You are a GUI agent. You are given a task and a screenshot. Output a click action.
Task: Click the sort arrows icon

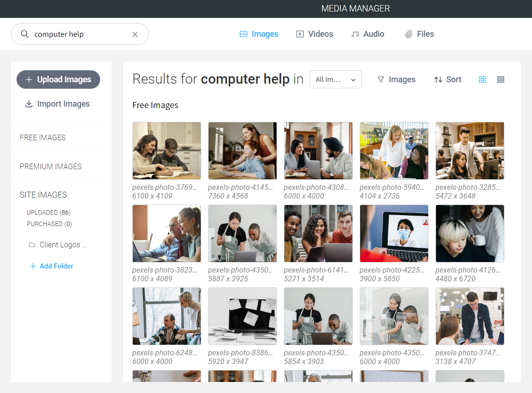pos(438,80)
